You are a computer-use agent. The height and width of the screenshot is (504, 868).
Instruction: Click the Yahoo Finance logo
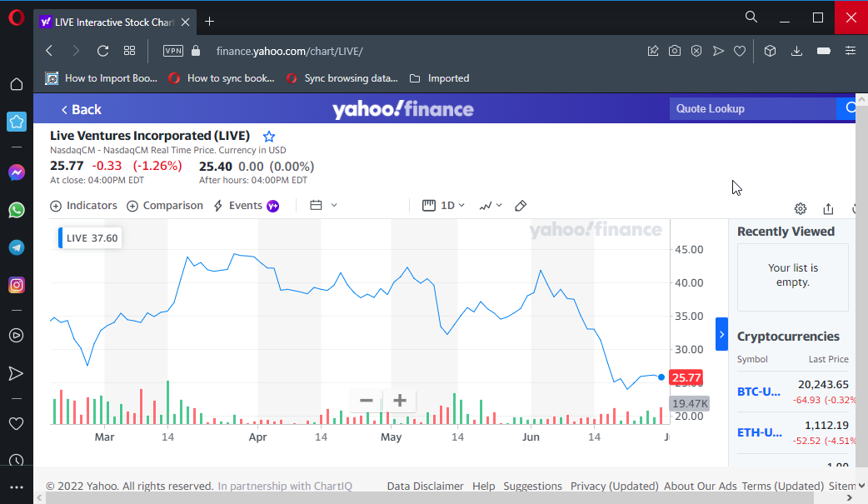click(403, 109)
